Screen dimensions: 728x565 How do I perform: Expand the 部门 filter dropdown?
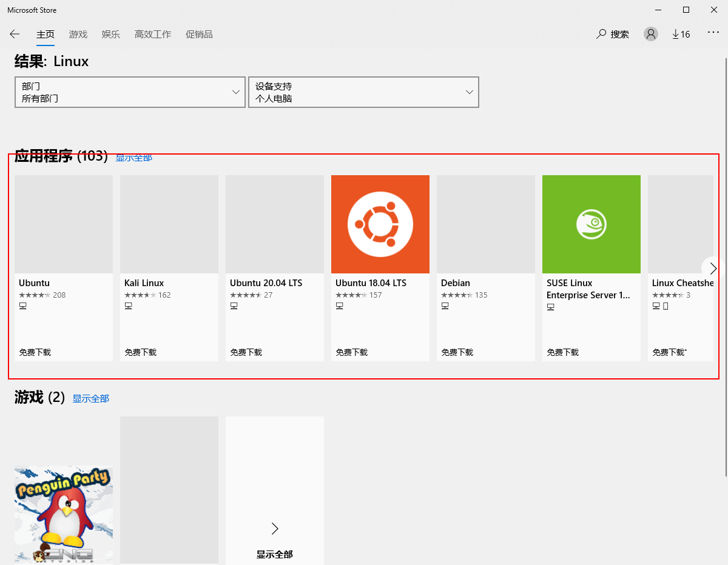coord(130,92)
